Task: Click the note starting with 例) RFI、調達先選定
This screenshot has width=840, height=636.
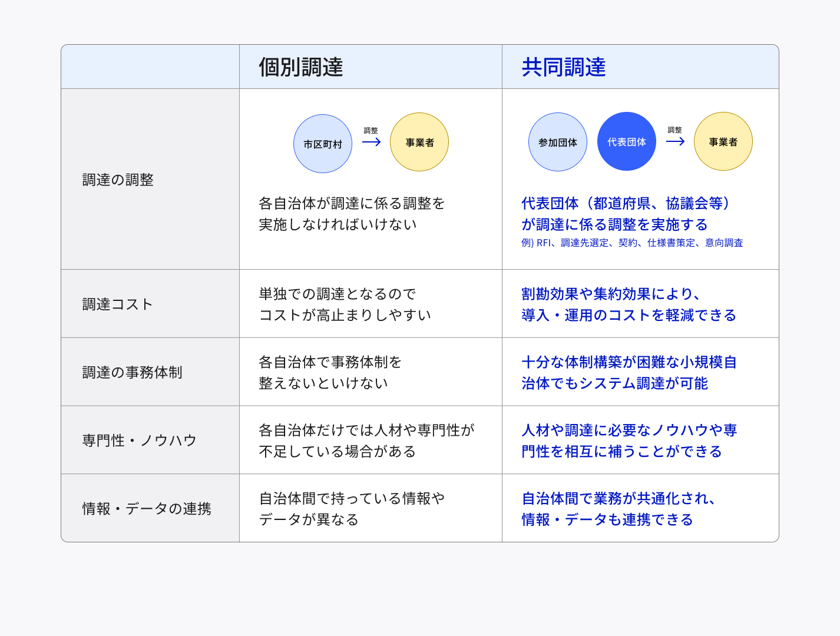Action: coord(632,243)
